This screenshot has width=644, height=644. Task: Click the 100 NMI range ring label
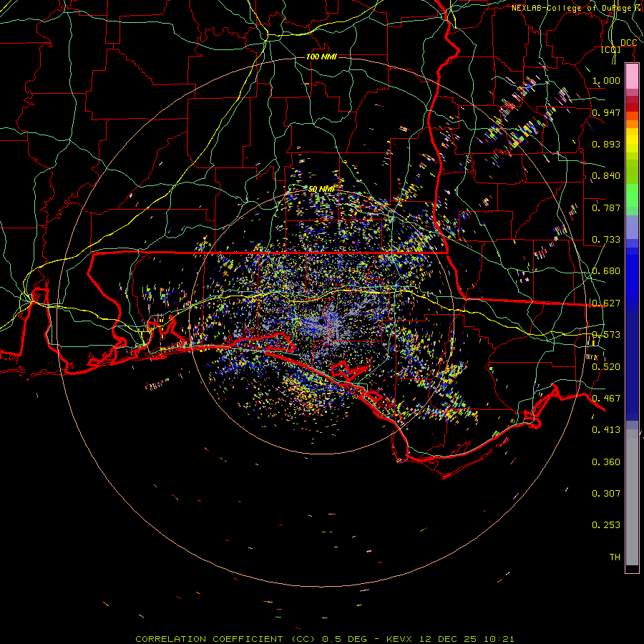click(x=321, y=57)
